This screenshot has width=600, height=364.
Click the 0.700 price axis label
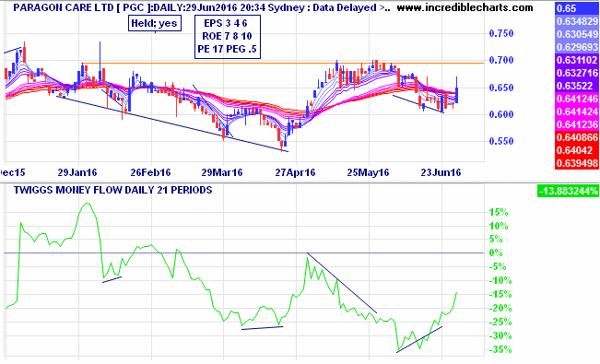pyautogui.click(x=501, y=61)
